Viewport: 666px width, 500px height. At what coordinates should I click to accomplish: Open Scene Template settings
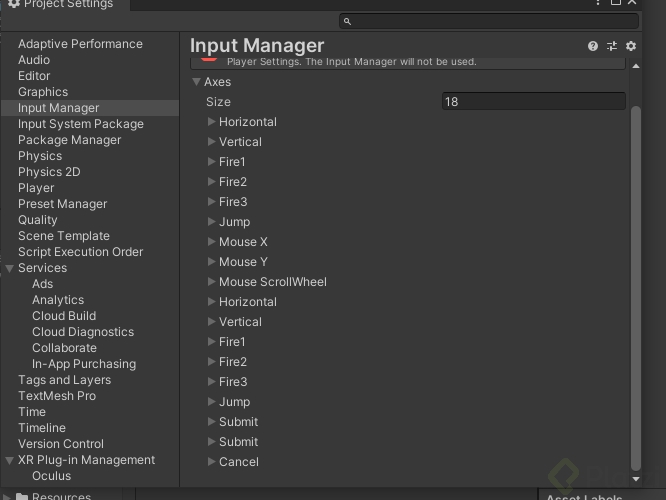point(64,236)
